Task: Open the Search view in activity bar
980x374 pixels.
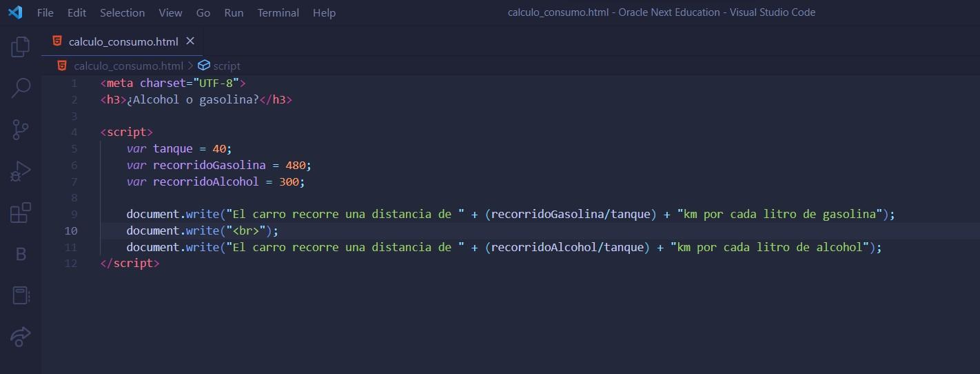Action: tap(21, 88)
